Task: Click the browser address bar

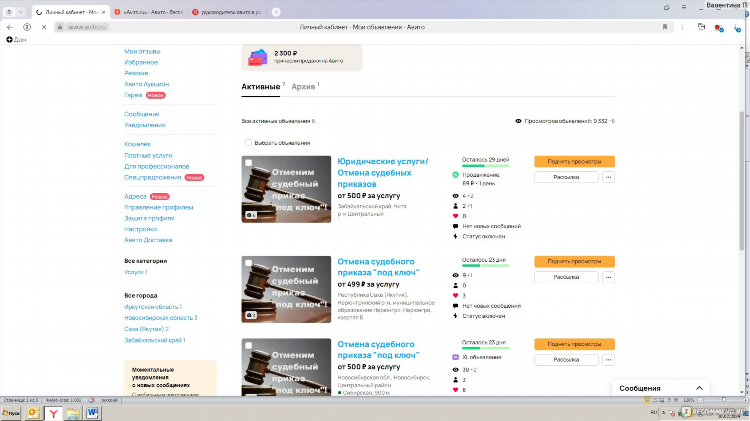Action: (361, 27)
